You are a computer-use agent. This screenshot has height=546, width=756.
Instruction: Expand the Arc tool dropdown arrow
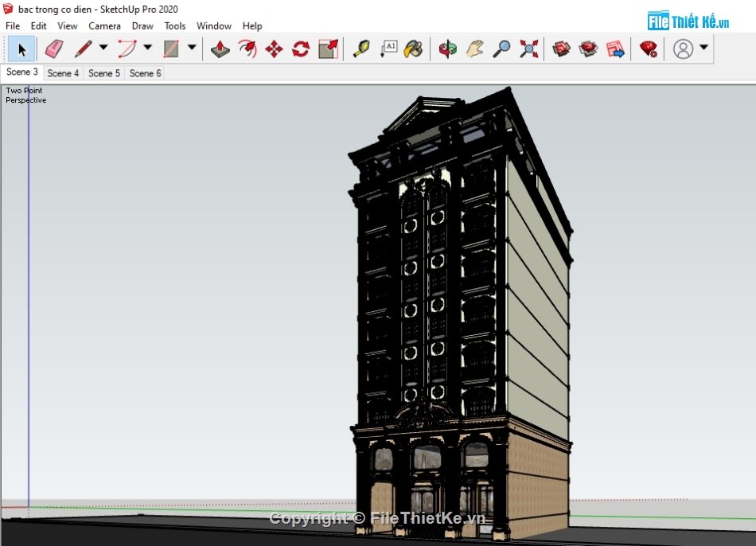tap(147, 47)
